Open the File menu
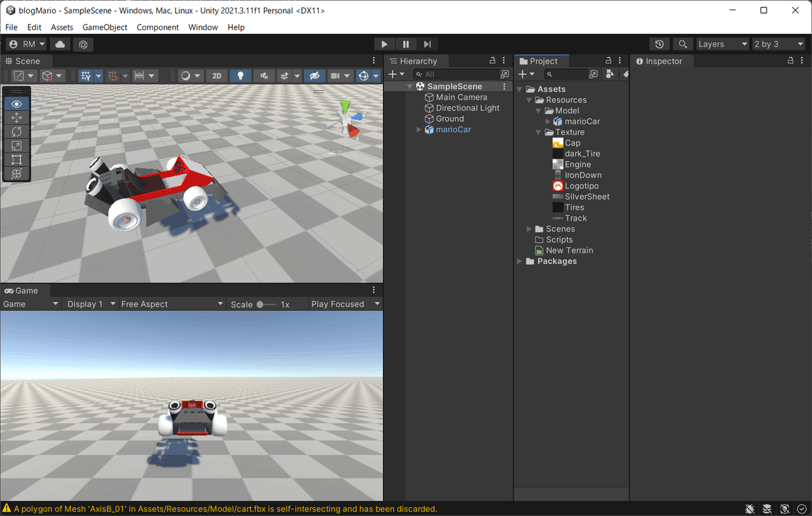This screenshot has height=516, width=812. 12,27
